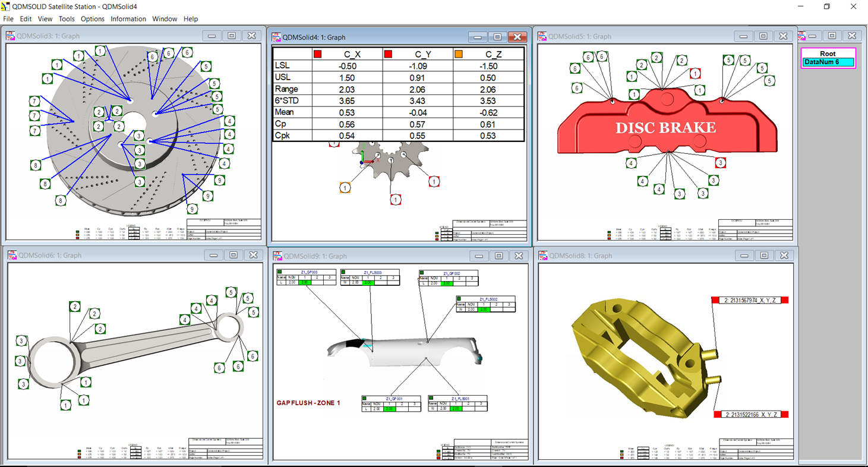868x467 pixels.
Task: Open the View menu
Action: tap(45, 19)
